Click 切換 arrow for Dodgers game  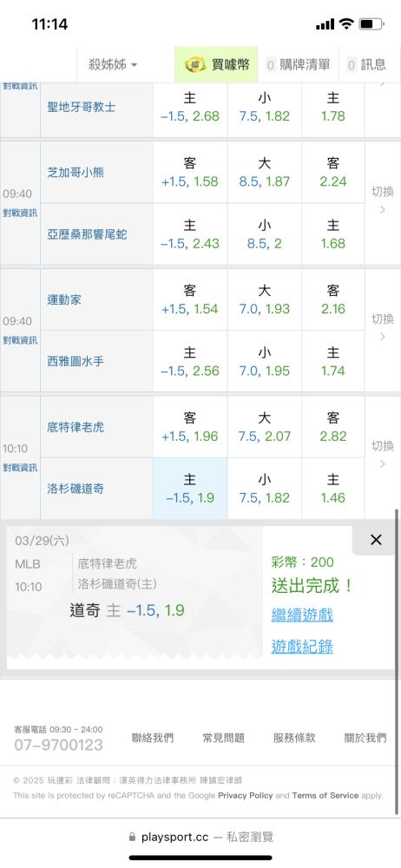382,455
